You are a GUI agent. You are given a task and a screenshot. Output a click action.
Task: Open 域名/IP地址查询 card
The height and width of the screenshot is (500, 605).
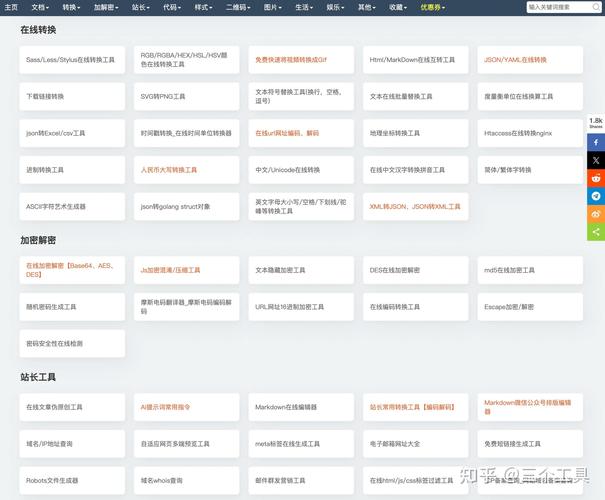[x=72, y=444]
